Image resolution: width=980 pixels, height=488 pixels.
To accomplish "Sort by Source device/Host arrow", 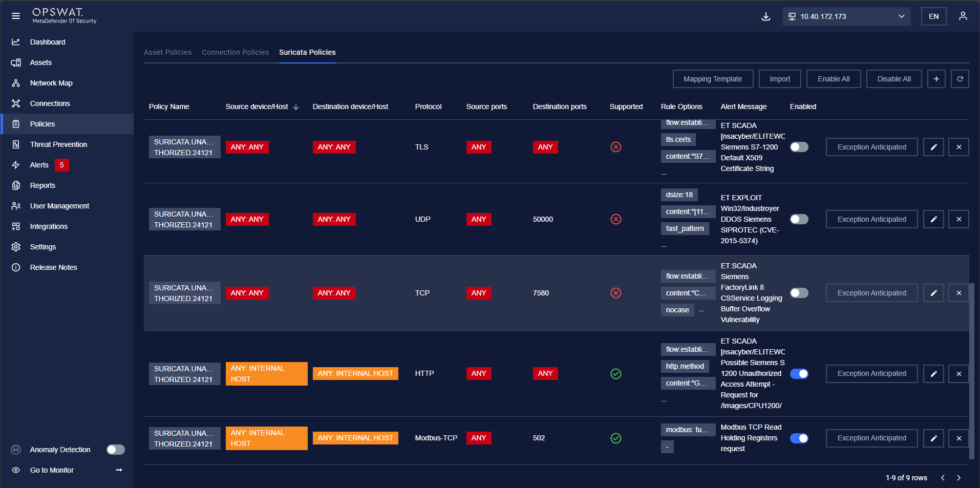I will (x=296, y=107).
